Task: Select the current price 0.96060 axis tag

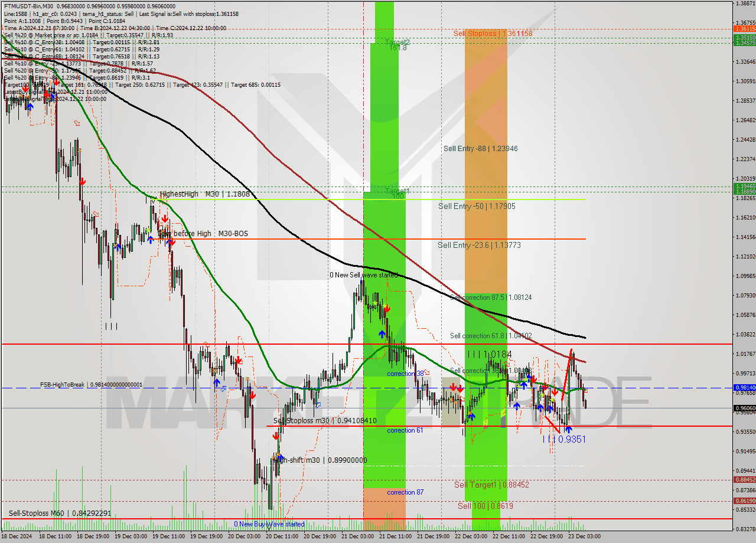Action: pos(744,408)
